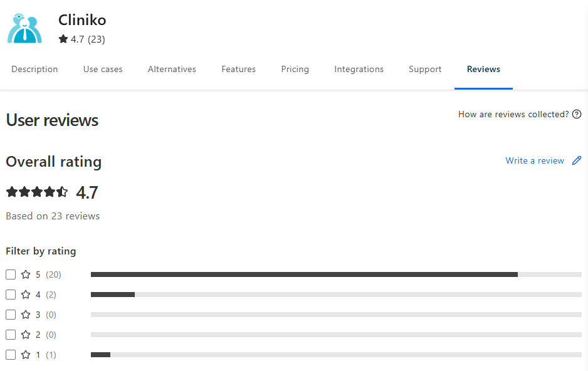Click the 3-star empty distribution bar
Screen dimensions: 588x371
point(336,315)
